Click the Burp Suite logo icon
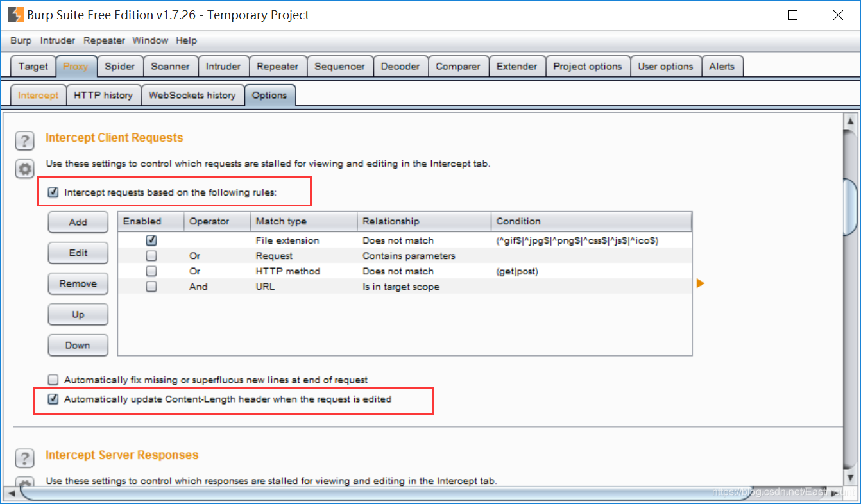 (x=15, y=15)
